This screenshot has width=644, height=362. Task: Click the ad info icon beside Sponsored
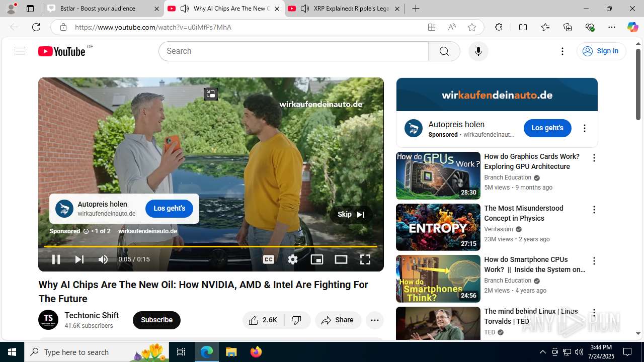86,231
